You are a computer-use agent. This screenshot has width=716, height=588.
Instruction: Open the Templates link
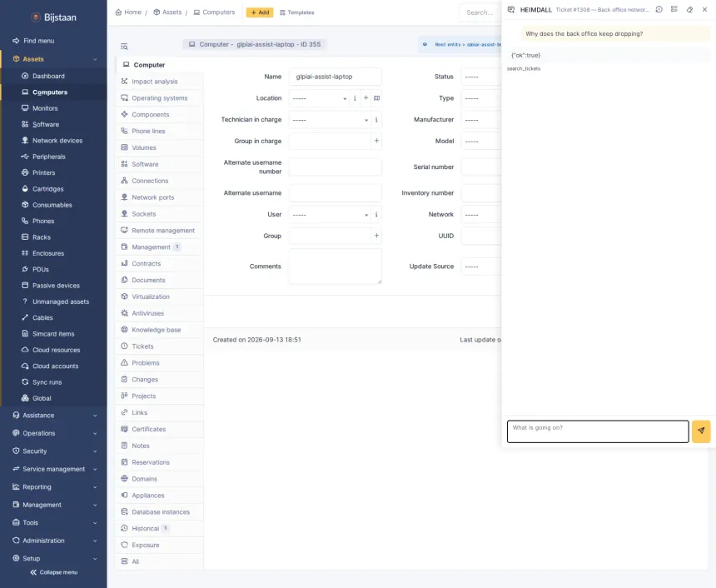point(297,12)
